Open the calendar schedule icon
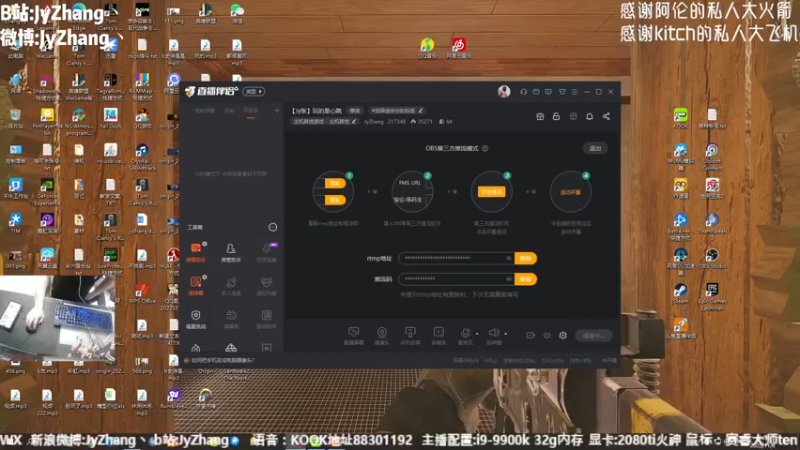This screenshot has width=800, height=450. click(x=573, y=116)
